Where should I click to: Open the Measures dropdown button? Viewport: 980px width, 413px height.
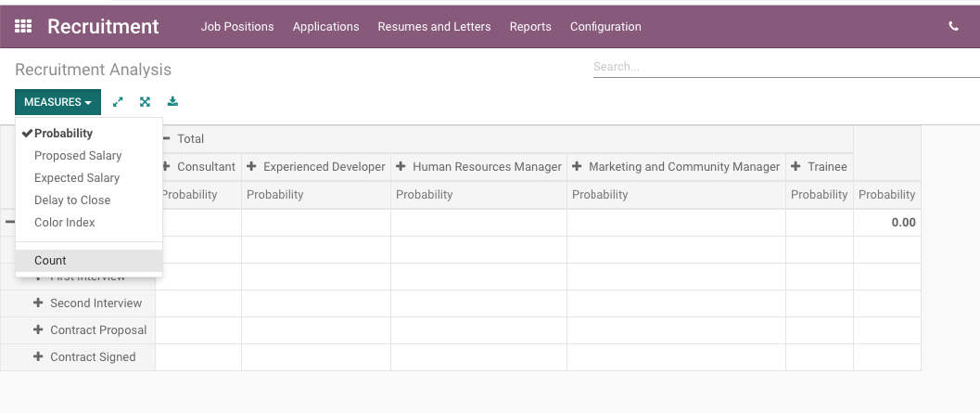tap(57, 102)
